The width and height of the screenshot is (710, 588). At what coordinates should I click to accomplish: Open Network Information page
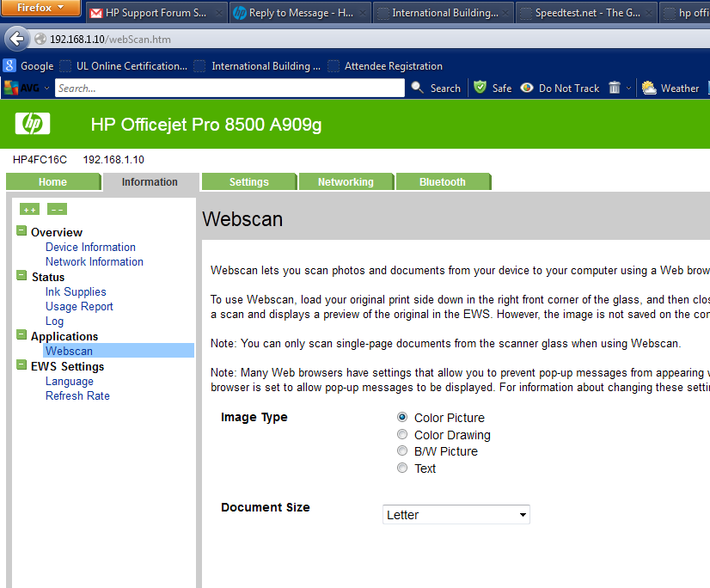pos(95,261)
